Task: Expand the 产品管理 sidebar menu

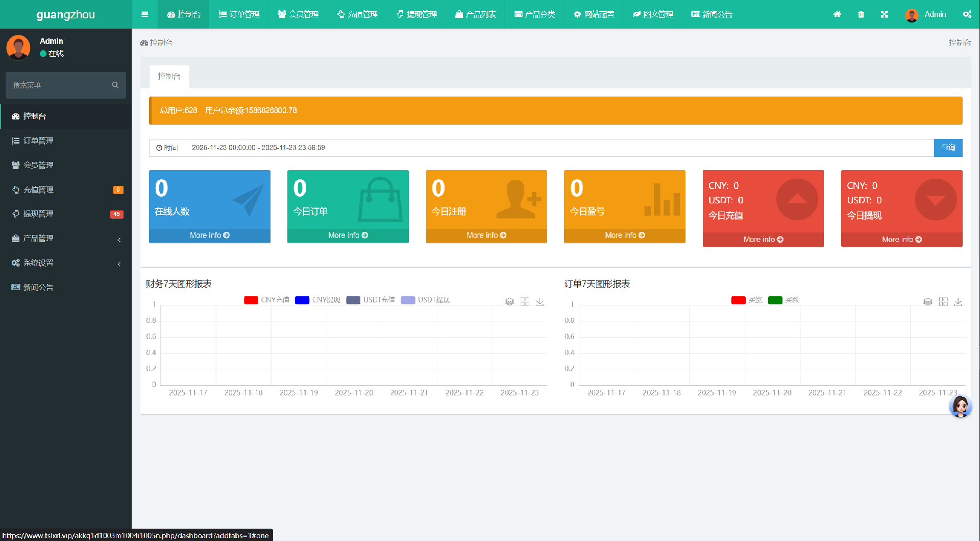Action: pyautogui.click(x=66, y=239)
